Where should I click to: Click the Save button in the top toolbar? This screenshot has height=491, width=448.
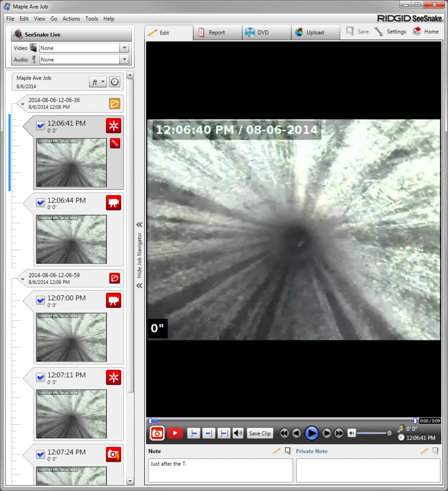(357, 32)
